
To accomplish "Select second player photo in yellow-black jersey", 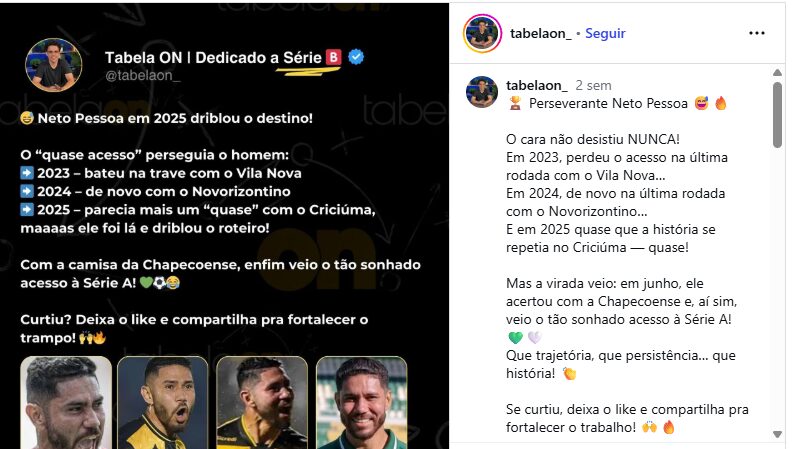I will click(163, 403).
